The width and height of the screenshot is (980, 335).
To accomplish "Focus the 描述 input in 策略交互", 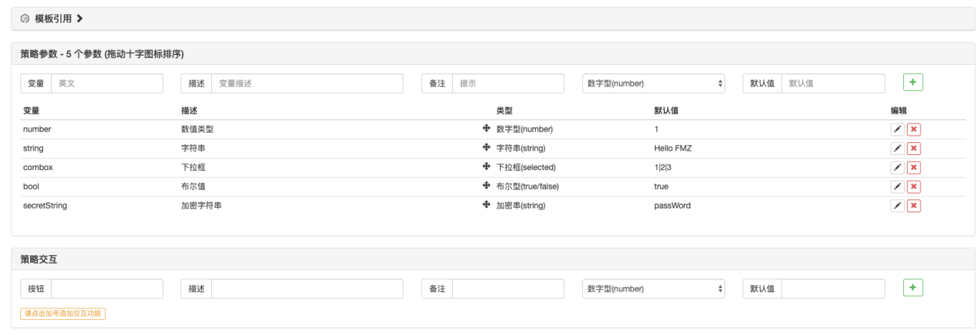I will 308,289.
